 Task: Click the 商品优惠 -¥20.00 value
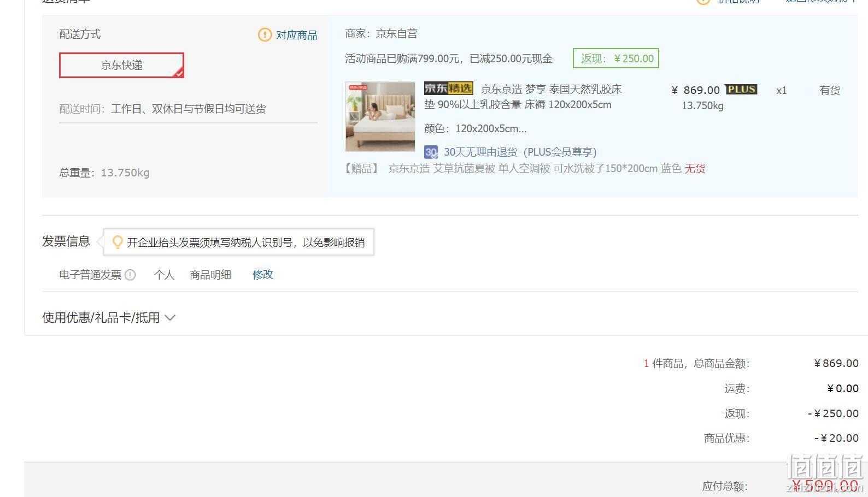coord(836,438)
